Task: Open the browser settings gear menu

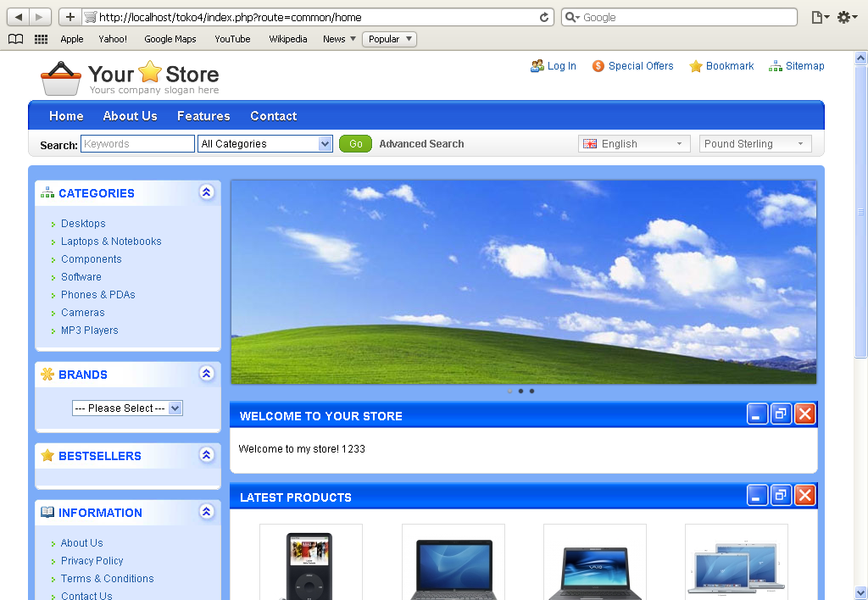Action: 847,17
